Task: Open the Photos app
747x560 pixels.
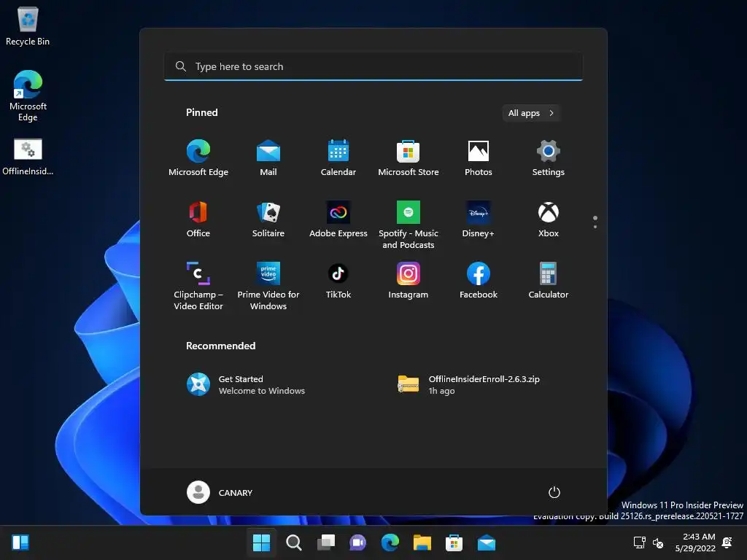Action: point(479,158)
